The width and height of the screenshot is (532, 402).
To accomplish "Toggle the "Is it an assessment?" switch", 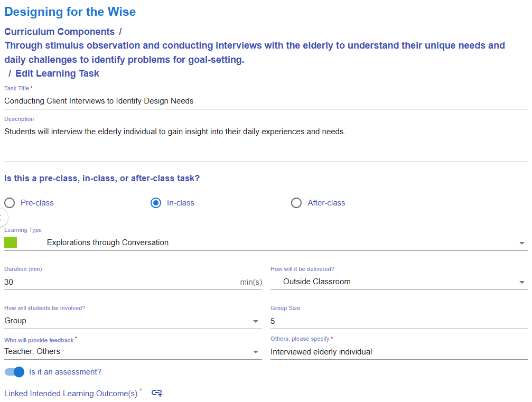I will tap(15, 372).
